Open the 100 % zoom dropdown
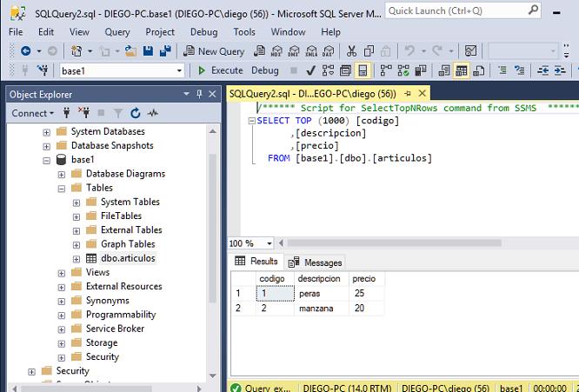 coord(270,243)
